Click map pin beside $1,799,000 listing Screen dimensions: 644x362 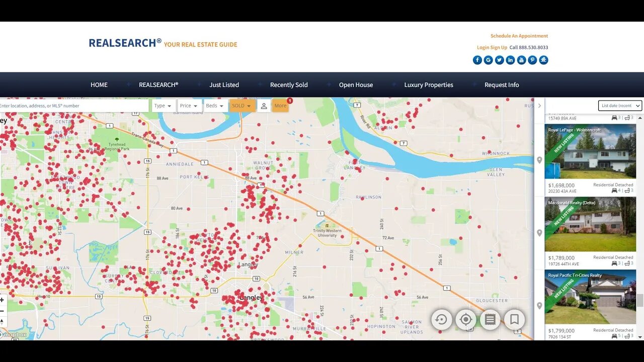point(539,306)
